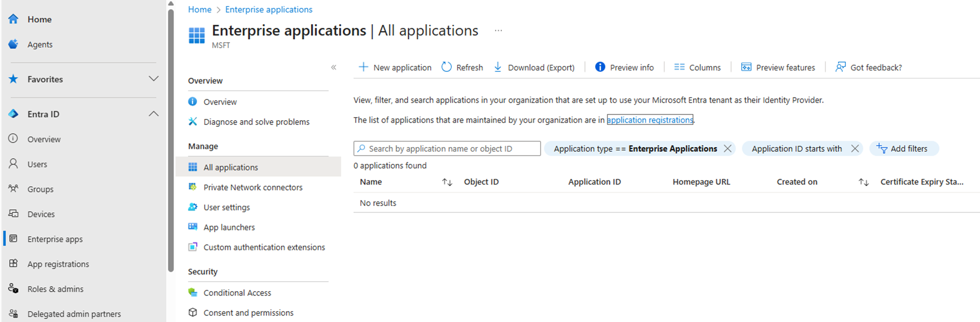Click the App registrations icon

[x=13, y=264]
